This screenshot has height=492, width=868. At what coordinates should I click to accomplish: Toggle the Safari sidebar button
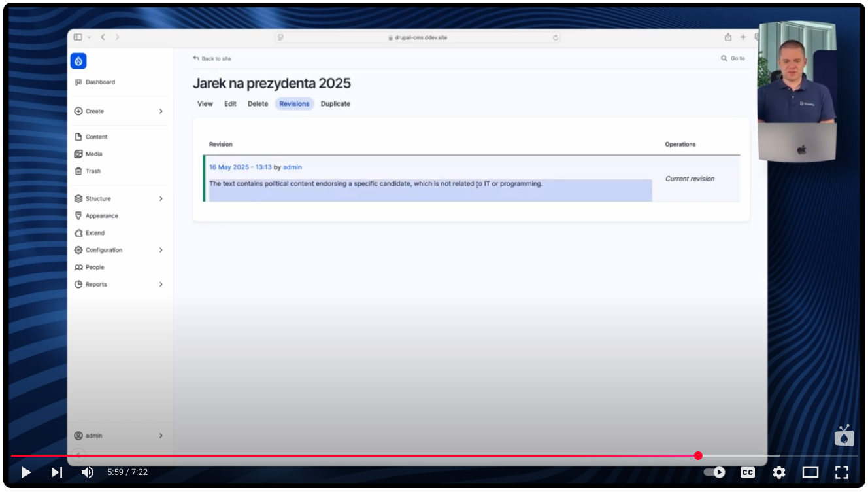pos(78,37)
